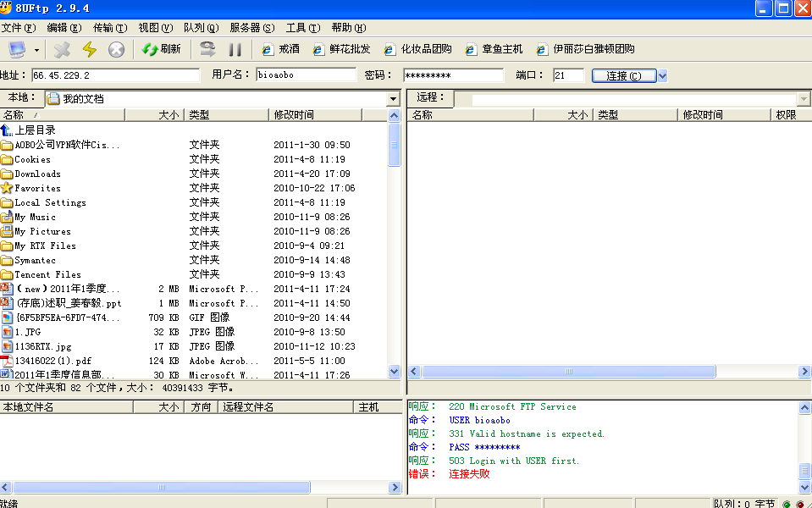
Task: Click remote pane horizontal scroll left arrow
Action: click(414, 371)
